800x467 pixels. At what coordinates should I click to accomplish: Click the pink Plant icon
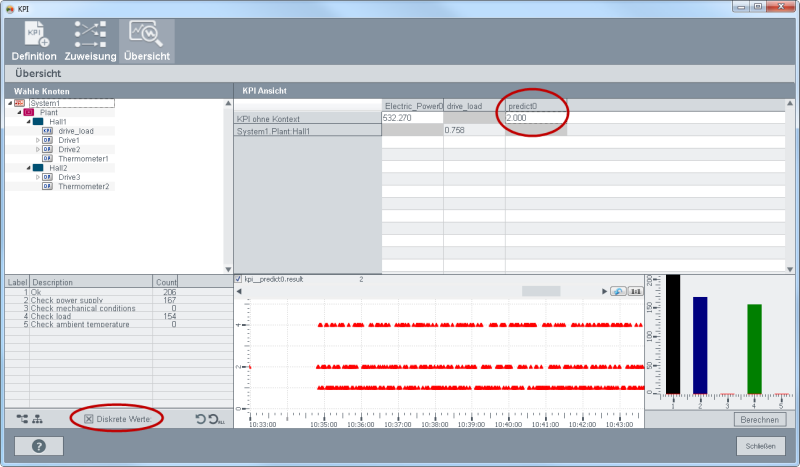29,112
